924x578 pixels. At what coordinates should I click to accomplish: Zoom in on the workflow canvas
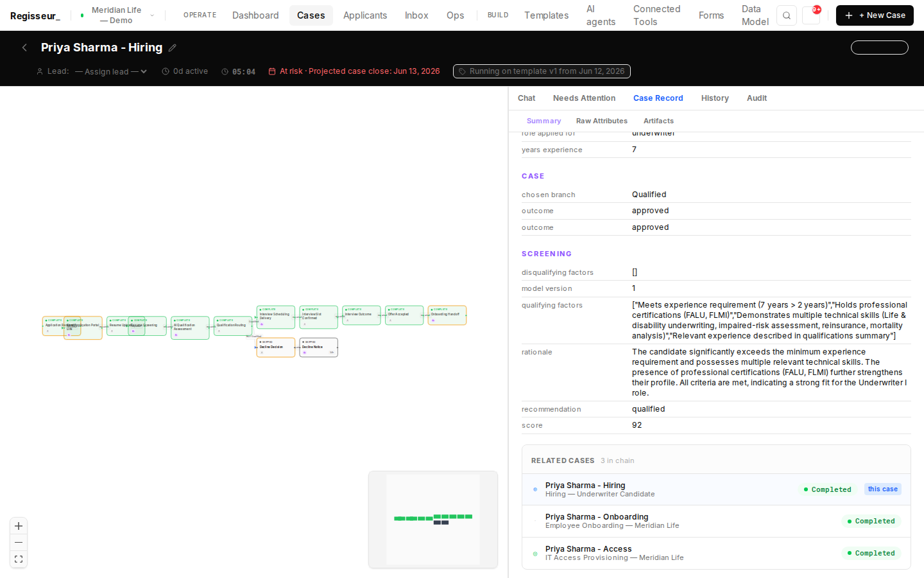pos(19,526)
